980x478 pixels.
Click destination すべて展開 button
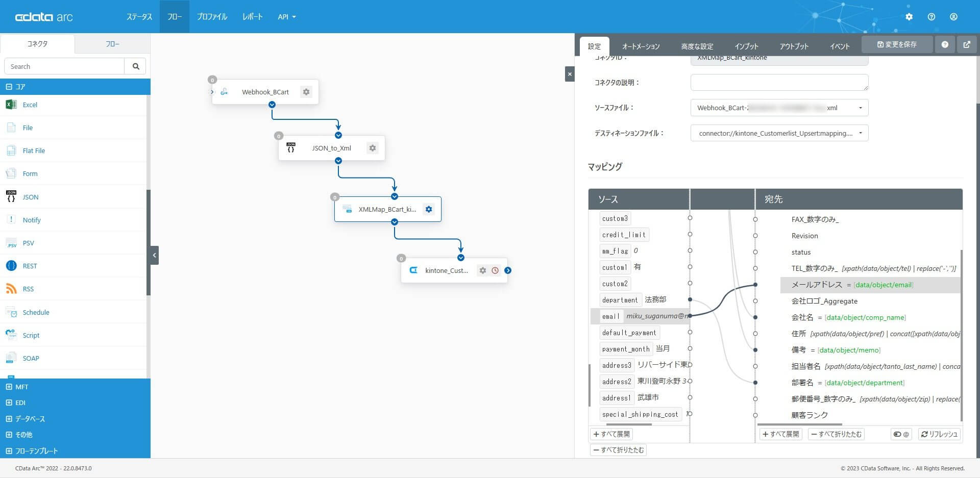[x=781, y=434]
